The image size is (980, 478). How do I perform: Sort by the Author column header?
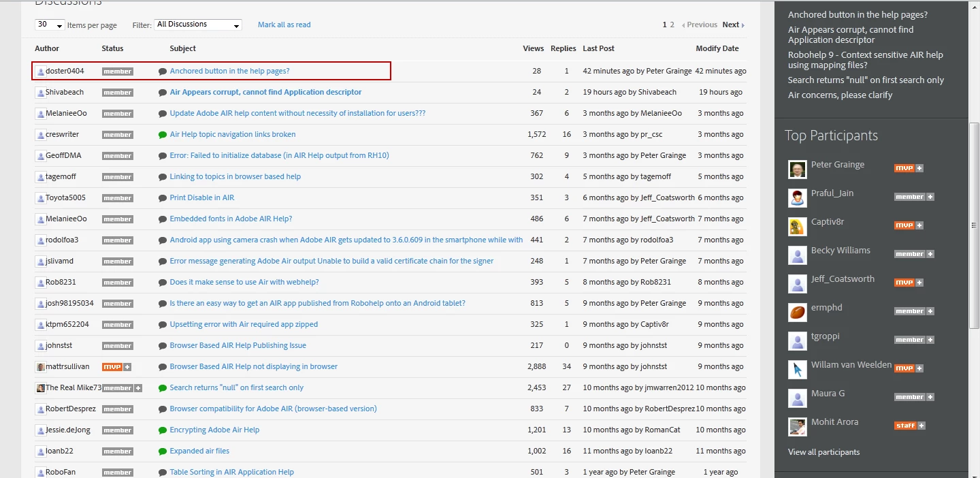point(47,48)
